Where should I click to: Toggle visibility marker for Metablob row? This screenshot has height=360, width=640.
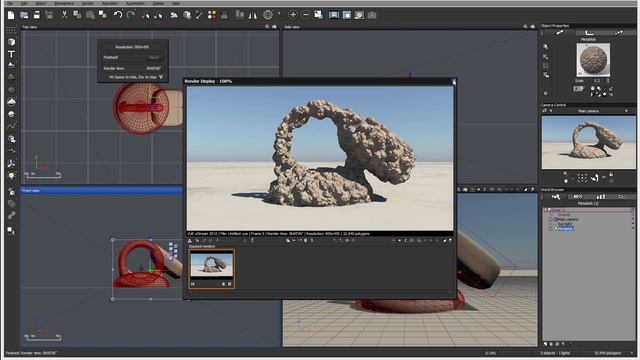(x=633, y=229)
